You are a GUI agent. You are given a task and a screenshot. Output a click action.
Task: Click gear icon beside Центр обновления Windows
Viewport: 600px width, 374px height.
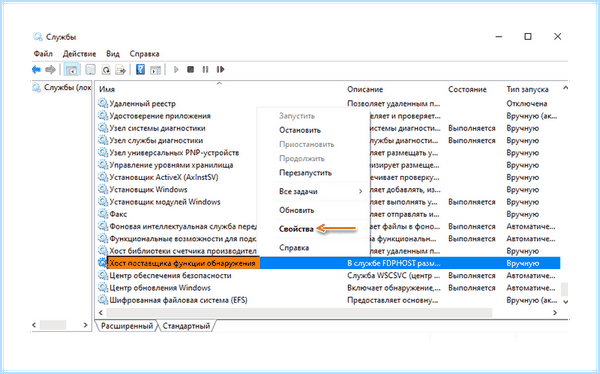(103, 287)
